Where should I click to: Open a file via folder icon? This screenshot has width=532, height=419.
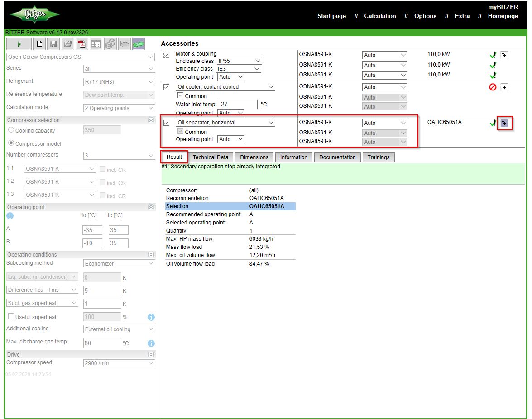click(x=67, y=44)
